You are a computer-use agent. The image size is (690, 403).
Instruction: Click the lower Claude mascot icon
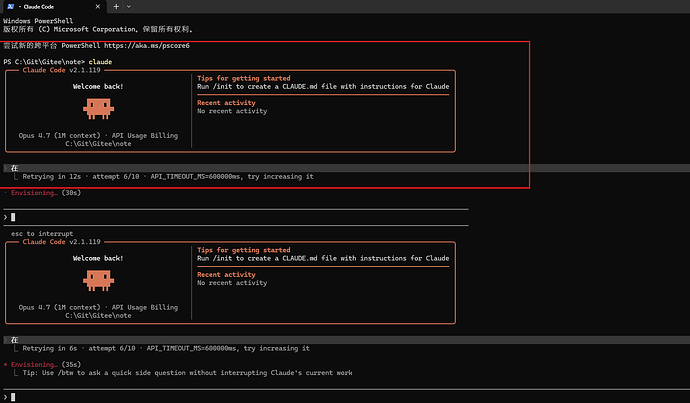click(99, 280)
